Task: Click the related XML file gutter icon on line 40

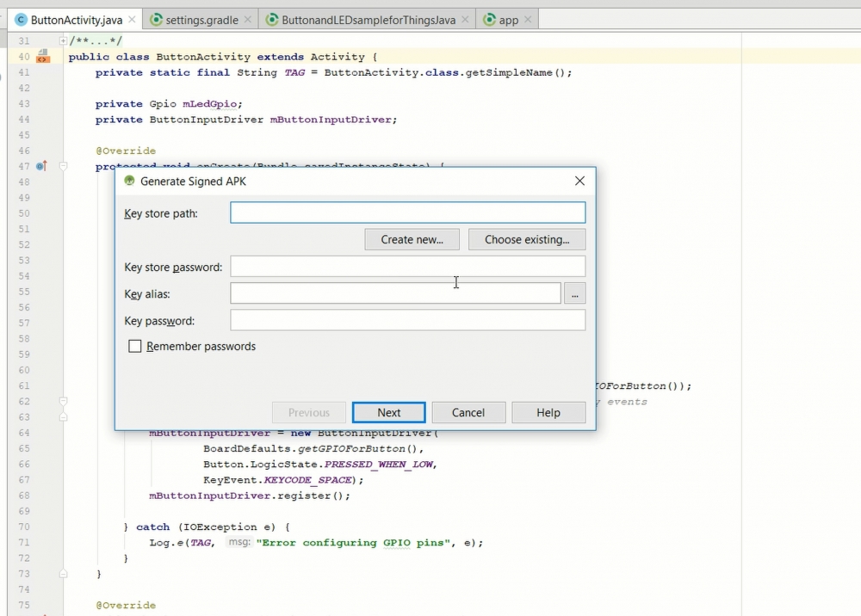Action: (x=42, y=57)
